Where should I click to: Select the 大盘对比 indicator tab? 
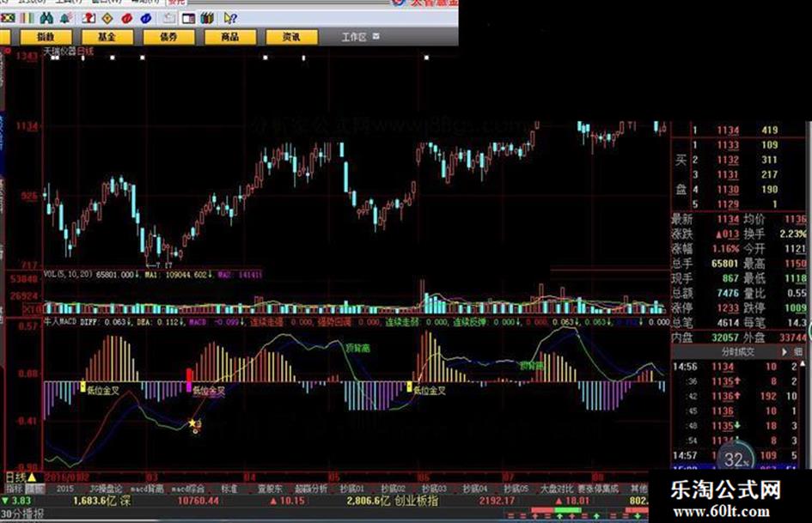pyautogui.click(x=557, y=489)
